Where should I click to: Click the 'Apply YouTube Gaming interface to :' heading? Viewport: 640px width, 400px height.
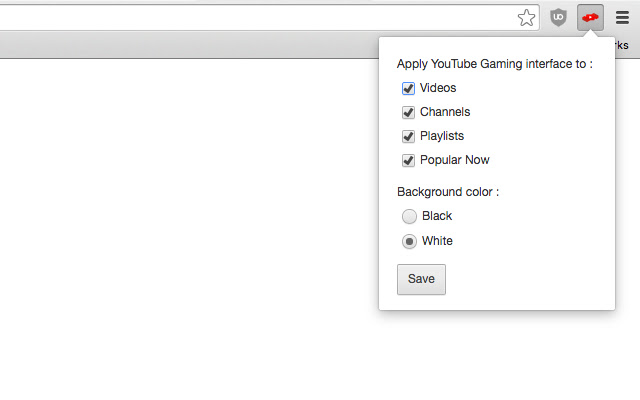[495, 64]
